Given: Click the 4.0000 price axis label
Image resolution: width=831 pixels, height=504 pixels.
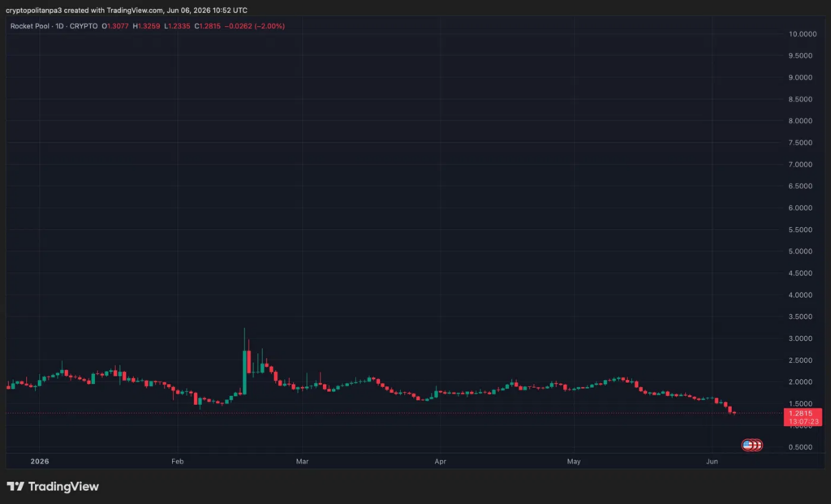Looking at the screenshot, I should pyautogui.click(x=800, y=295).
